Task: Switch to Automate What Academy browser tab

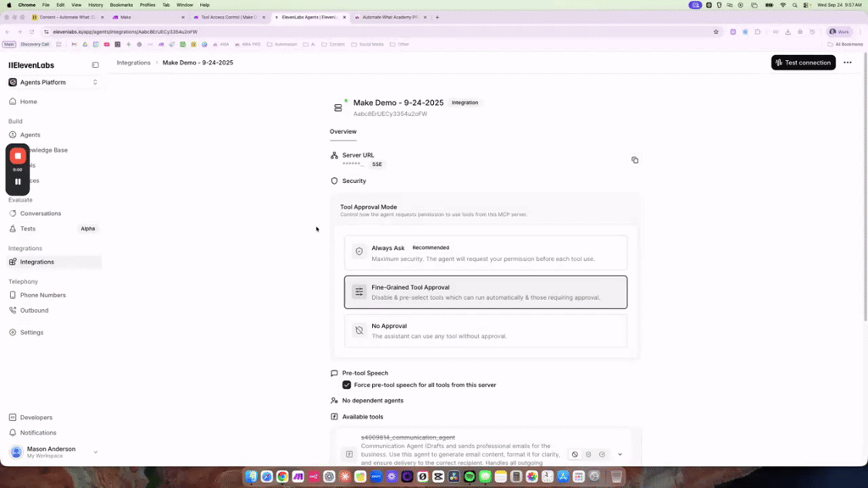Action: click(x=389, y=17)
